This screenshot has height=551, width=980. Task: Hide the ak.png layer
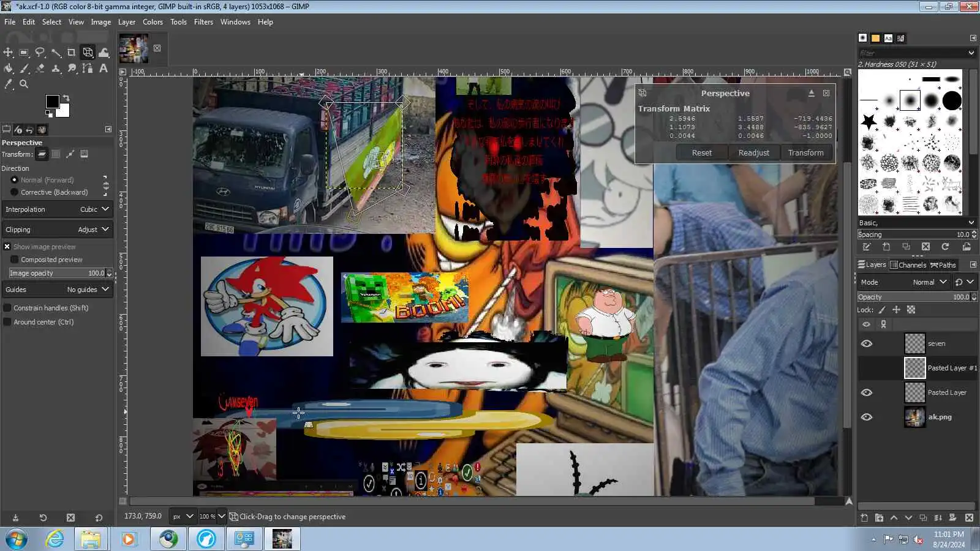[867, 417]
